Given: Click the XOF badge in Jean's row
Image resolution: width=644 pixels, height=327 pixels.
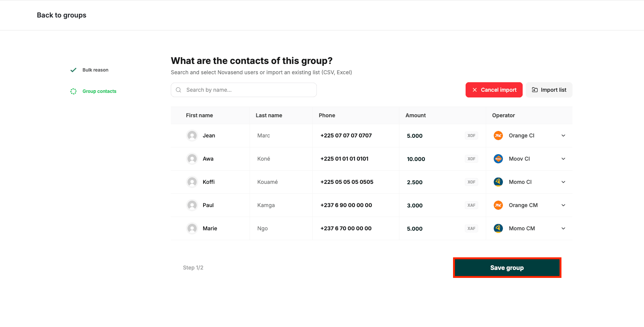Looking at the screenshot, I should click(x=471, y=136).
